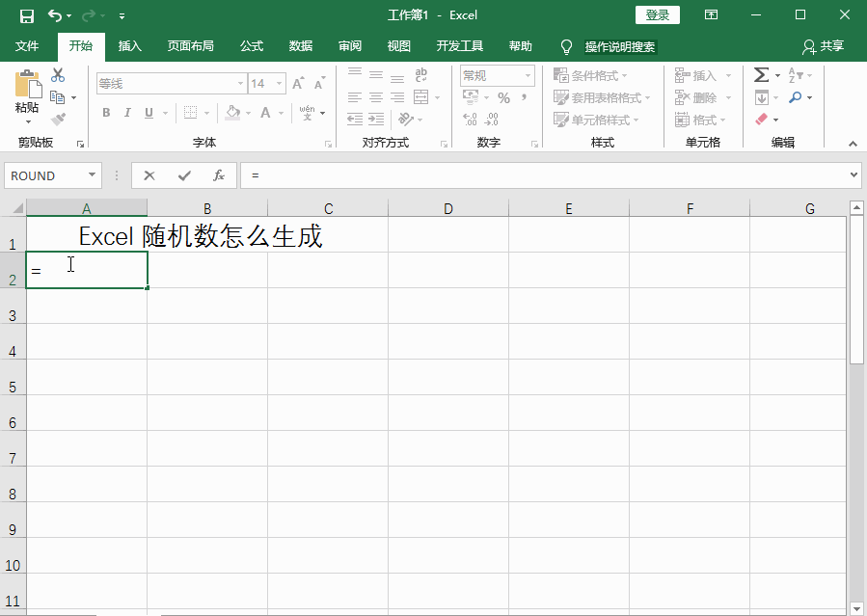Click the formula bar Enter checkmark
Viewport: 867px width, 616px height.
[x=184, y=175]
